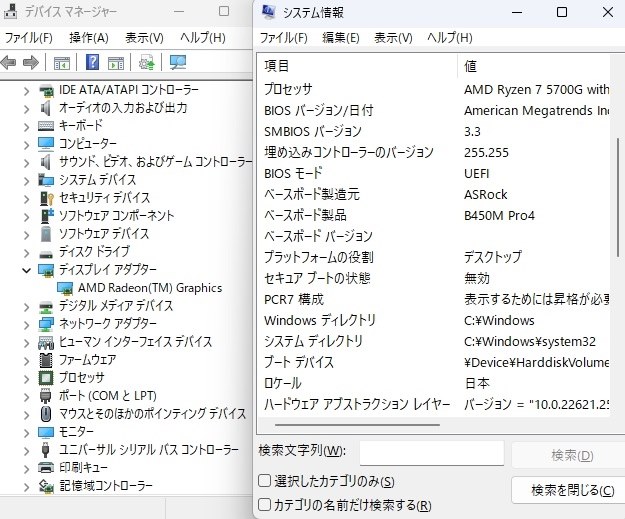Check the カテゴリの名前だけ検索する(R) checkbox
The image size is (625, 519).
click(x=265, y=505)
